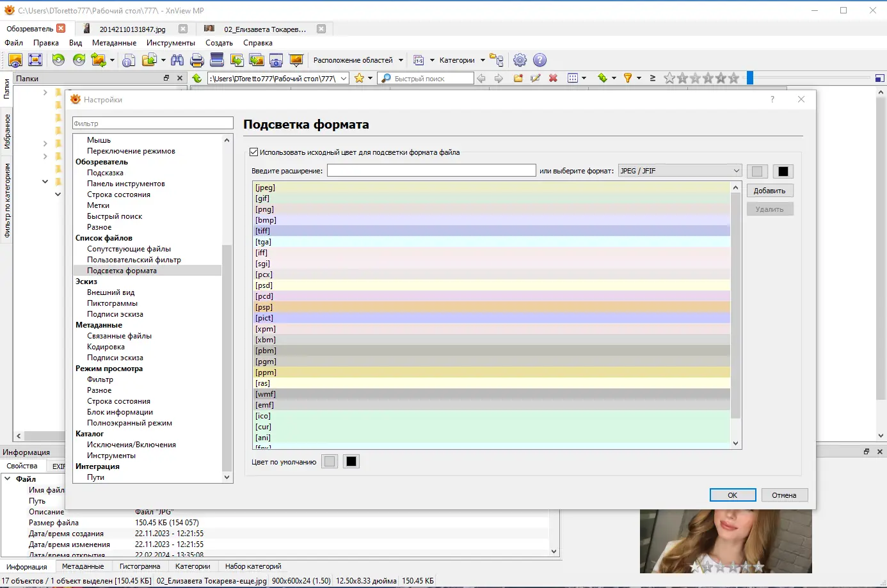Click the Добавить button
887x588 pixels.
click(x=769, y=191)
